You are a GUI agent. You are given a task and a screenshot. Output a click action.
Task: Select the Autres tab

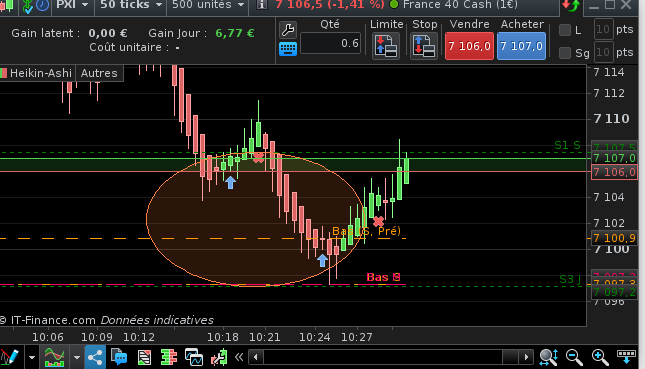(x=99, y=73)
